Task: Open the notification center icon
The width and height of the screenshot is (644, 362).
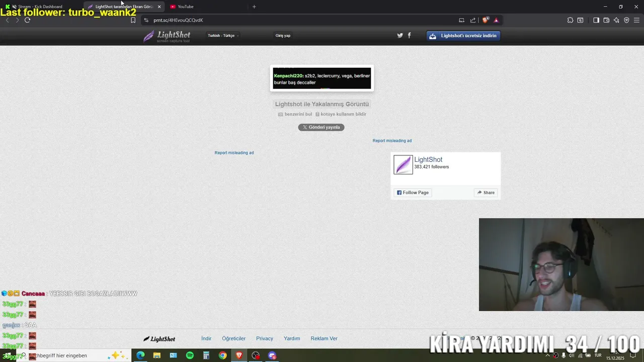Action: click(x=633, y=355)
